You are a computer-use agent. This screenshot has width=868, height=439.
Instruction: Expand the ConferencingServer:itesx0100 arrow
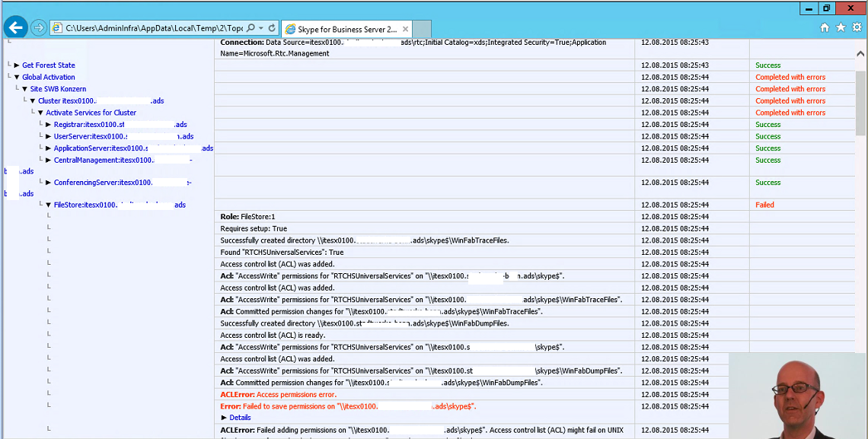coord(48,183)
